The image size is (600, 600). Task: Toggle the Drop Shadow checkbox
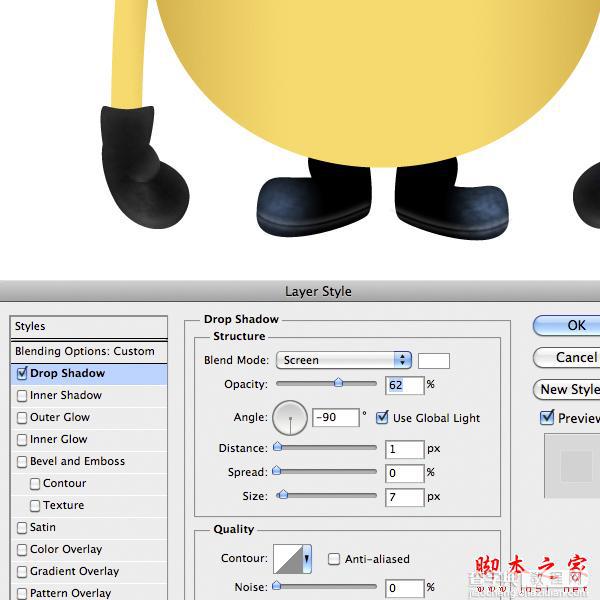click(x=22, y=373)
